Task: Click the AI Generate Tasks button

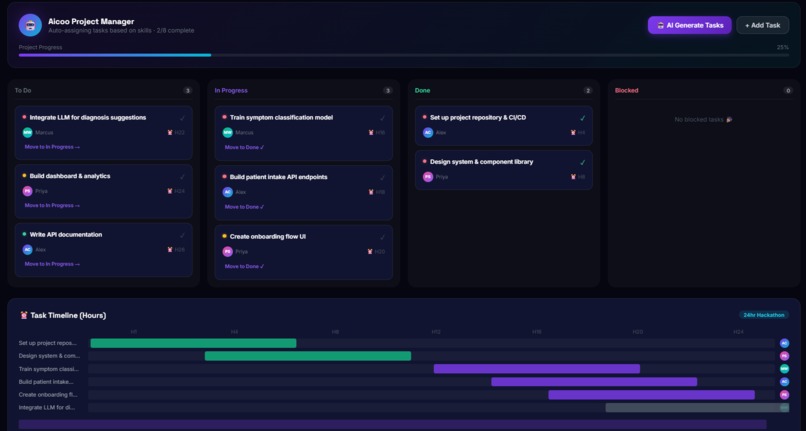Action: (689, 25)
